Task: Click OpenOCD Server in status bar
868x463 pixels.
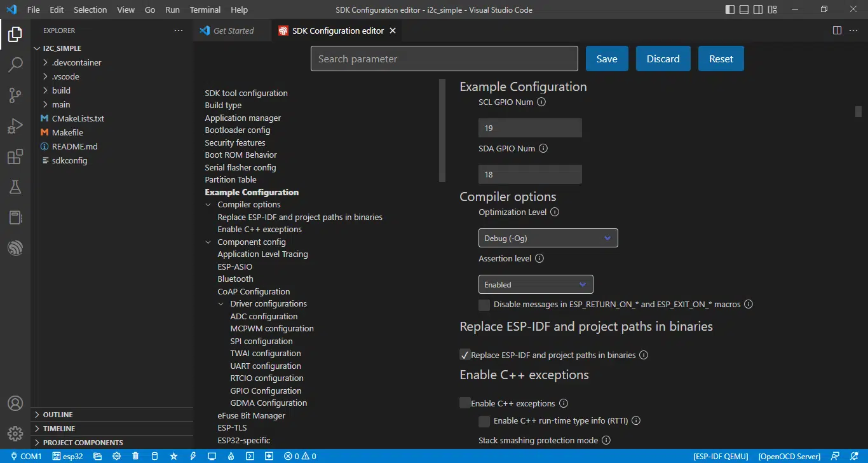Action: tap(789, 456)
